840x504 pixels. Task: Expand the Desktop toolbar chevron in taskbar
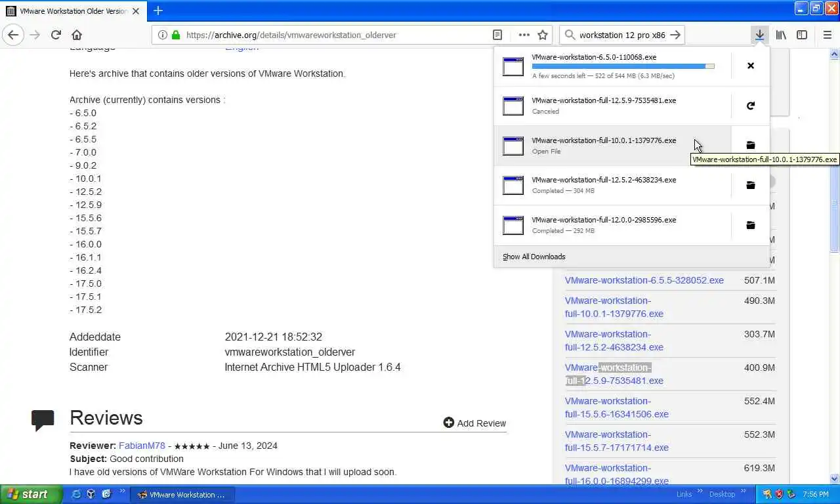[742, 492]
